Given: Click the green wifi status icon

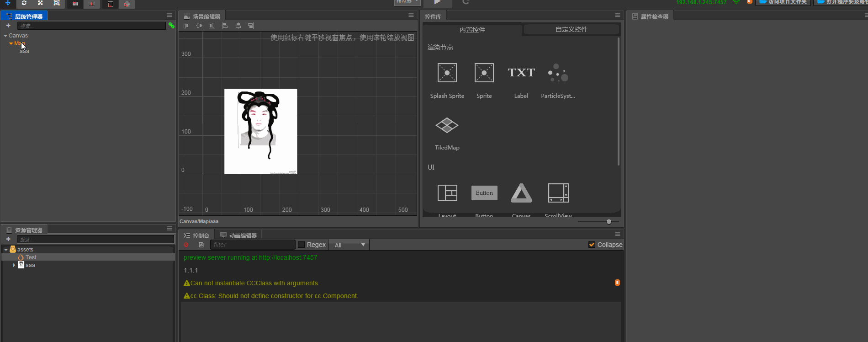Looking at the screenshot, I should pyautogui.click(x=736, y=2).
